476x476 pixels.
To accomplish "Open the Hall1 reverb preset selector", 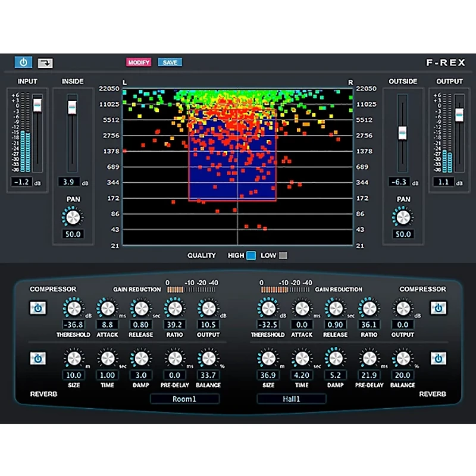I will [x=291, y=399].
